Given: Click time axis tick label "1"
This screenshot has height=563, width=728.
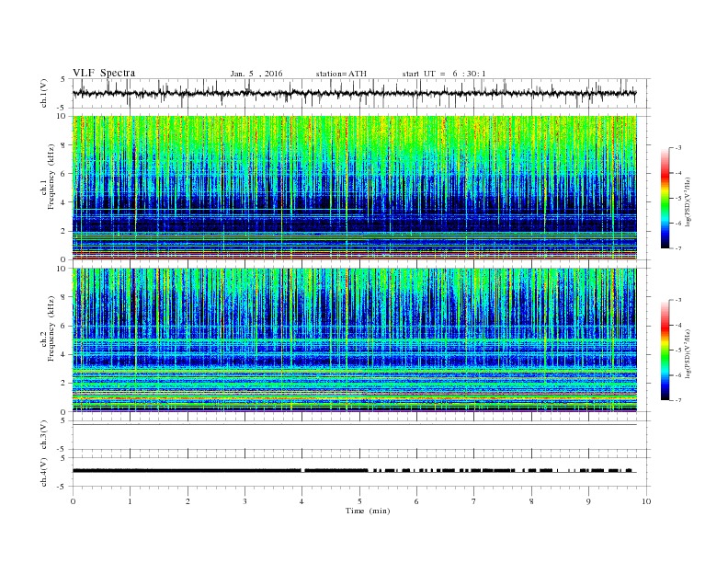Looking at the screenshot, I should pyautogui.click(x=130, y=501).
